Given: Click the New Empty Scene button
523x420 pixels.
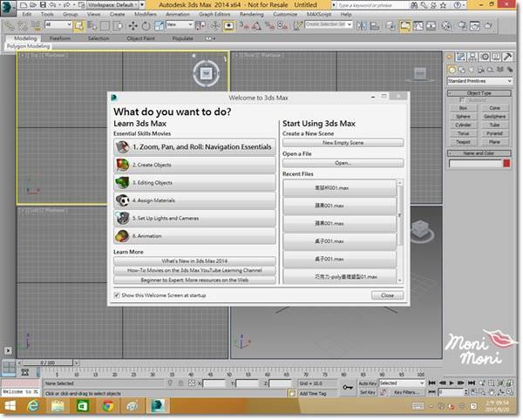Looking at the screenshot, I should [x=343, y=142].
